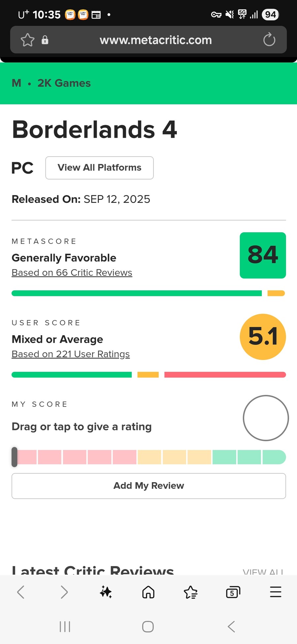The width and height of the screenshot is (297, 644).
Task: Tap the 2K Games publisher link
Action: click(x=64, y=83)
